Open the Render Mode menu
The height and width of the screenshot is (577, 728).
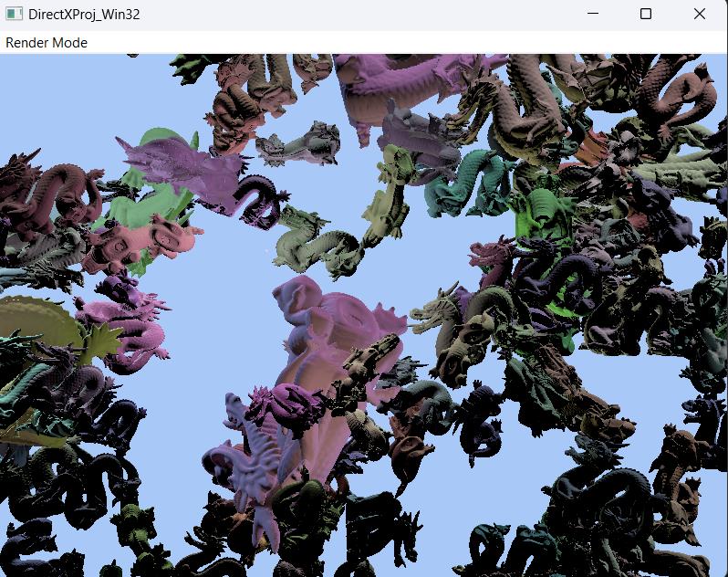(x=47, y=43)
